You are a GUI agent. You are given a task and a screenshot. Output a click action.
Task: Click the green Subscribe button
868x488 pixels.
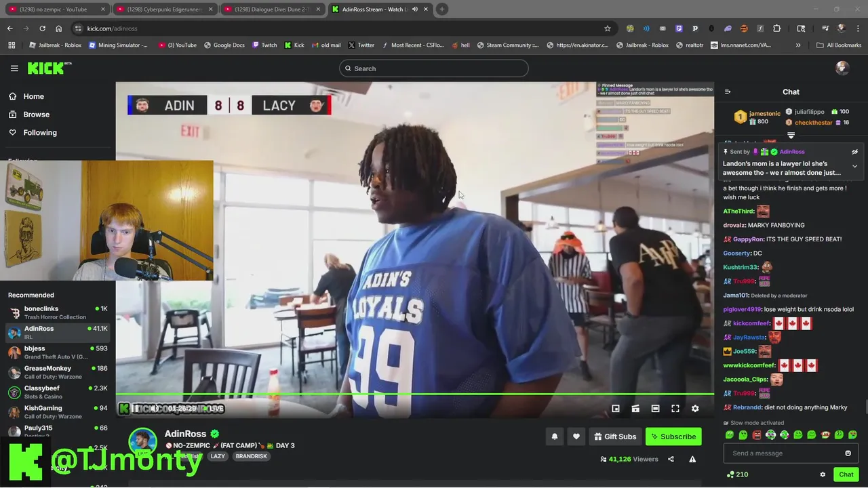tap(673, 436)
